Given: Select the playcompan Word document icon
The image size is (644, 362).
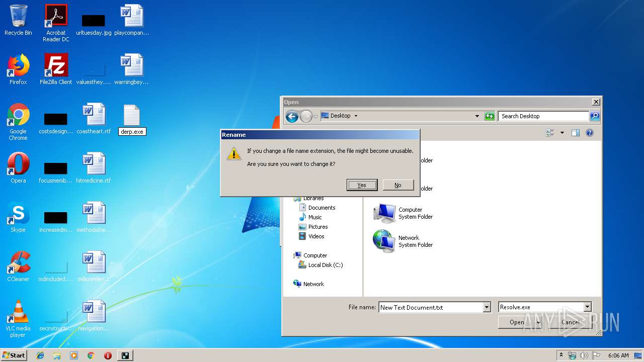Looking at the screenshot, I should 132,20.
